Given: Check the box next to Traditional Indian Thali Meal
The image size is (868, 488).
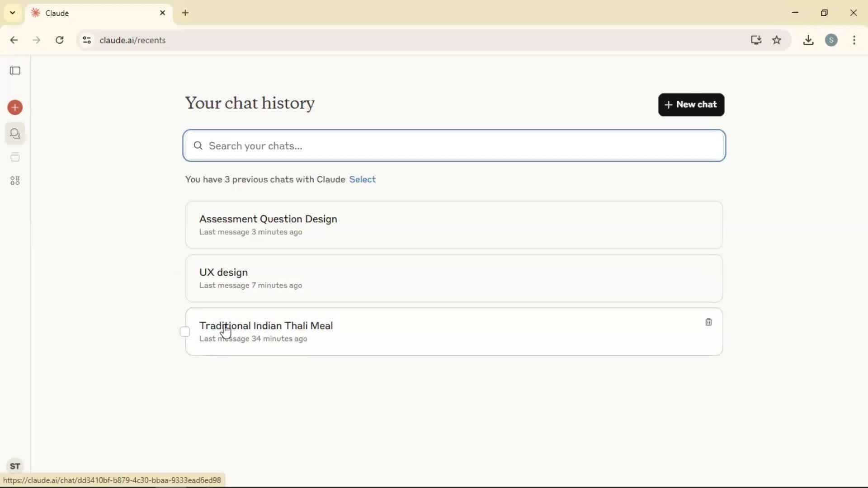Looking at the screenshot, I should tap(184, 331).
